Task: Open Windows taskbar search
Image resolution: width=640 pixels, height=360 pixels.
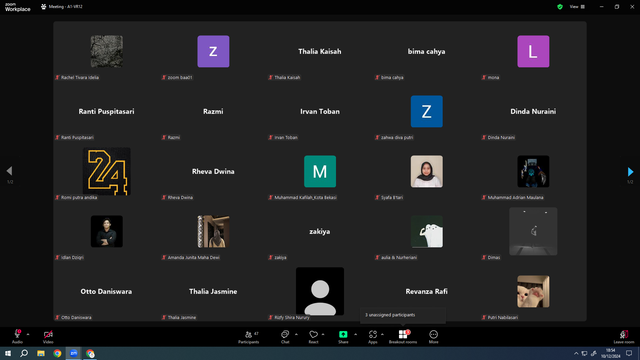Action: point(24,353)
